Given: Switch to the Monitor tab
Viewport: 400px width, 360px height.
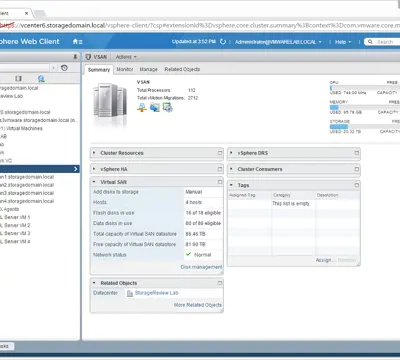Looking at the screenshot, I should [x=125, y=69].
